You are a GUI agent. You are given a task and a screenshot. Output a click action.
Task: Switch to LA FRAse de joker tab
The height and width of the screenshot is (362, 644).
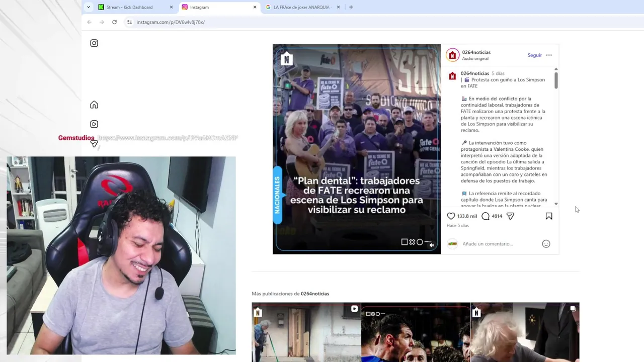303,7
